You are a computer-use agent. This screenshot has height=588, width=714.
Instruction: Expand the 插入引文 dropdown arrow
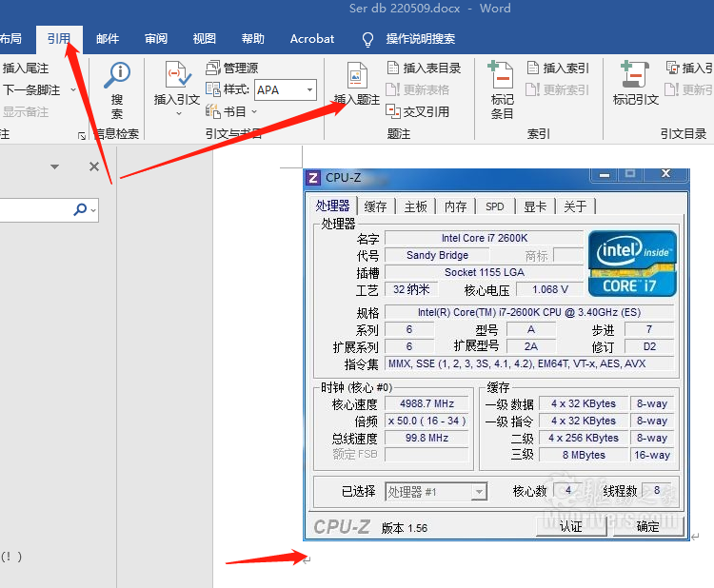(x=179, y=113)
